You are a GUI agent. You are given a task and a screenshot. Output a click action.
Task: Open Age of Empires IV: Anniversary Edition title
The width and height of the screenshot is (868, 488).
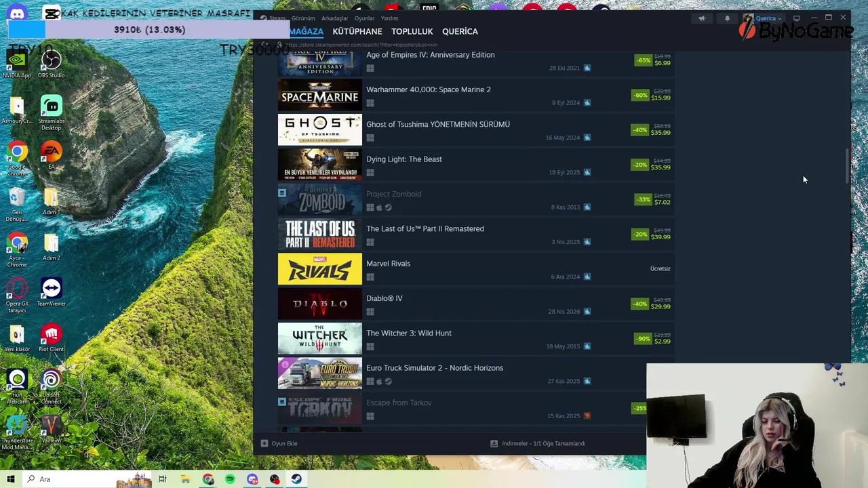(430, 55)
